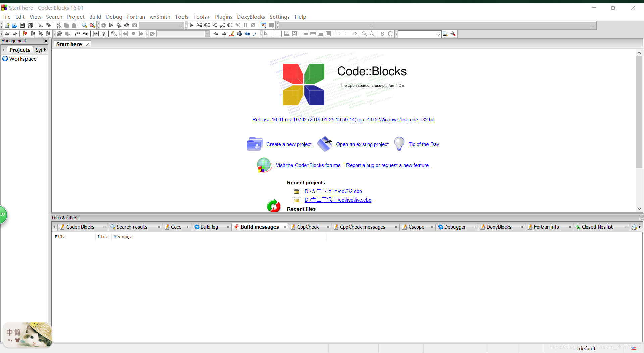
Task: Click the Logs tabs left-scroll arrow
Action: click(x=54, y=227)
